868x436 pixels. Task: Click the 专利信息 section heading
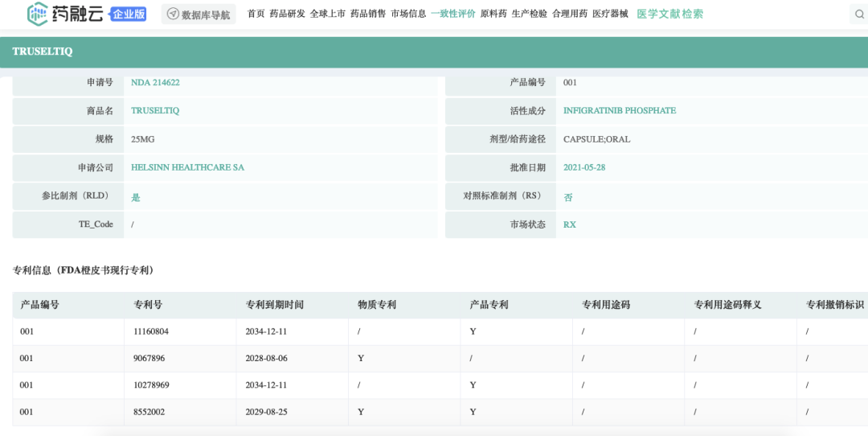(84, 270)
